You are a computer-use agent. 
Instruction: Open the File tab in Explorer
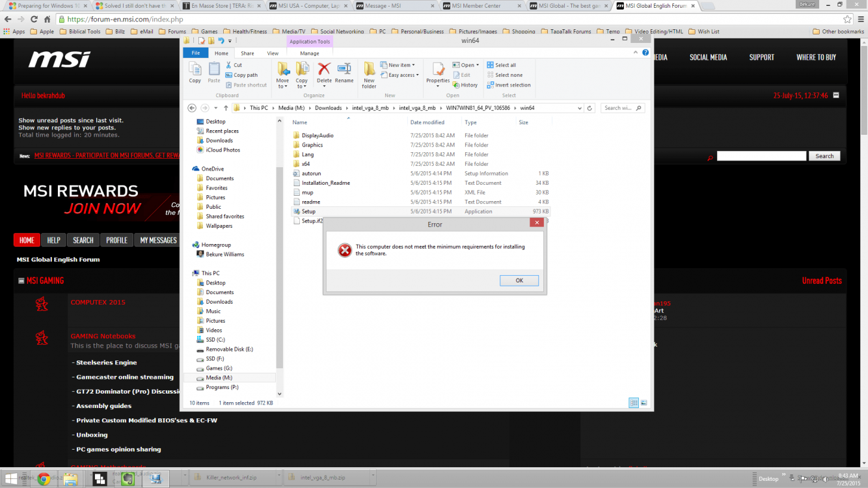click(196, 53)
